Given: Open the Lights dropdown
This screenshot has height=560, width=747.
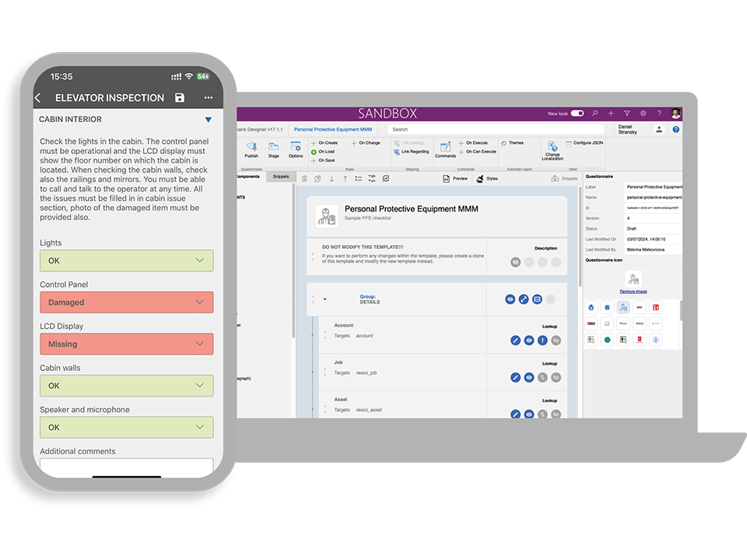Looking at the screenshot, I should pos(126,261).
